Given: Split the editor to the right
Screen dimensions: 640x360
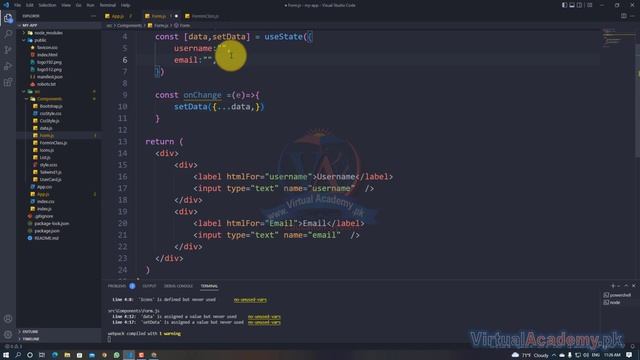Looking at the screenshot, I should tap(624, 16).
